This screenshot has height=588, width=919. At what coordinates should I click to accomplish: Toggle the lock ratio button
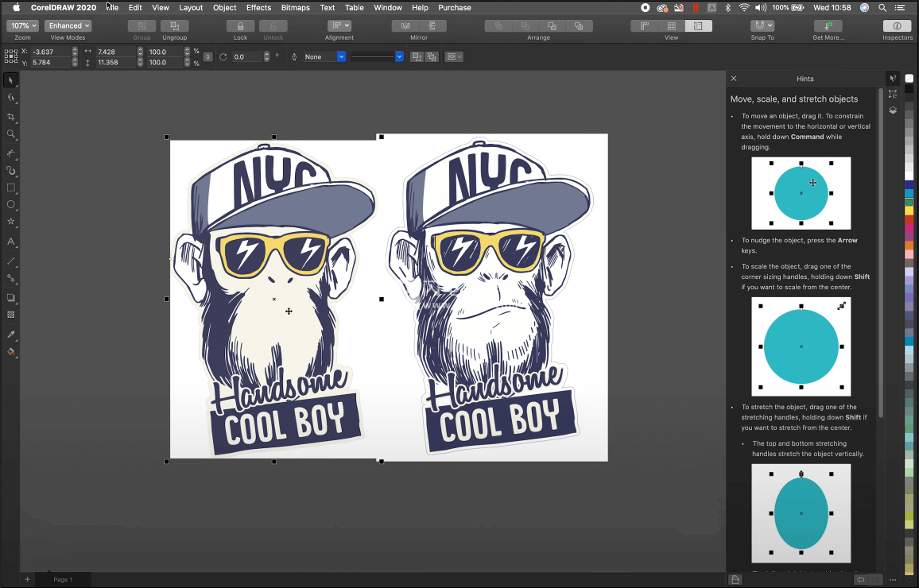(207, 57)
